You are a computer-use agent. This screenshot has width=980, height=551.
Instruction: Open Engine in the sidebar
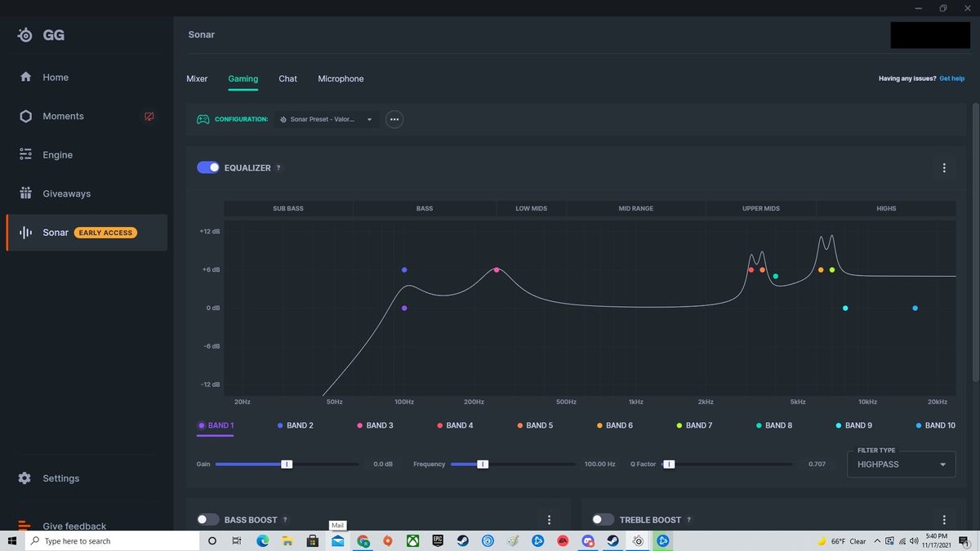57,155
